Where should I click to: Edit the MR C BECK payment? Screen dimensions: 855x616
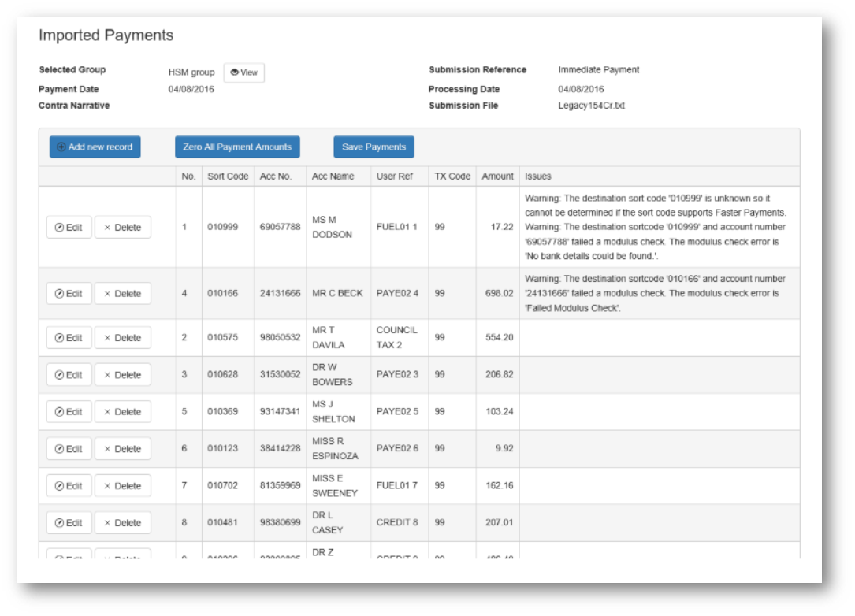(69, 294)
